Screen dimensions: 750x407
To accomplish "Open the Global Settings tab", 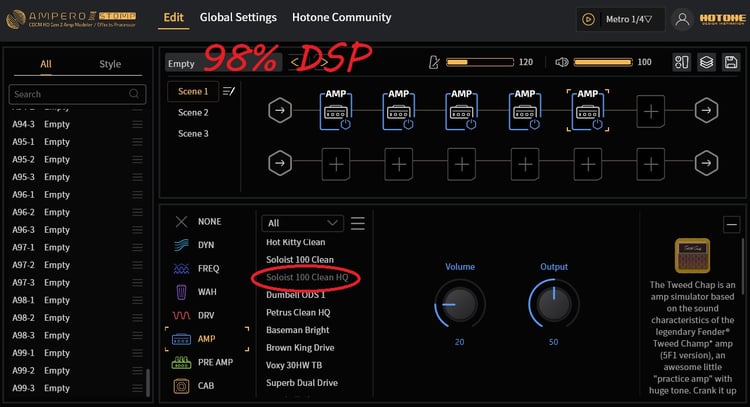I will 238,18.
